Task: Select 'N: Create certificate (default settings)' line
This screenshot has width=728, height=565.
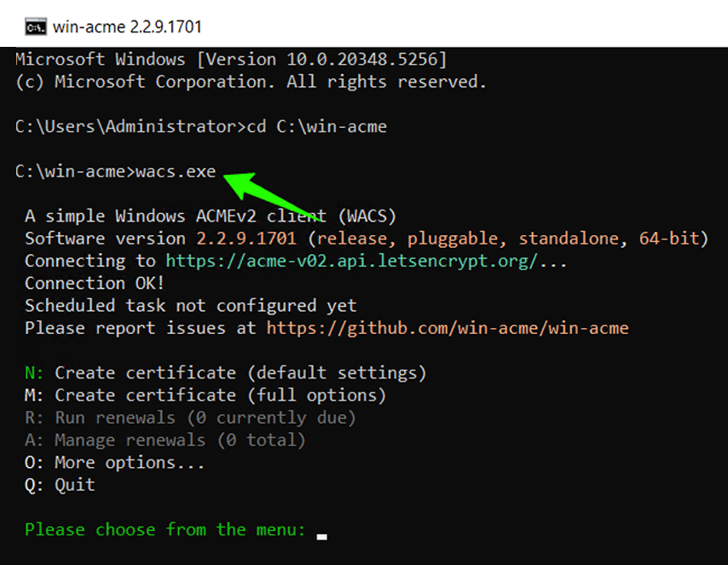Action: pyautogui.click(x=226, y=372)
